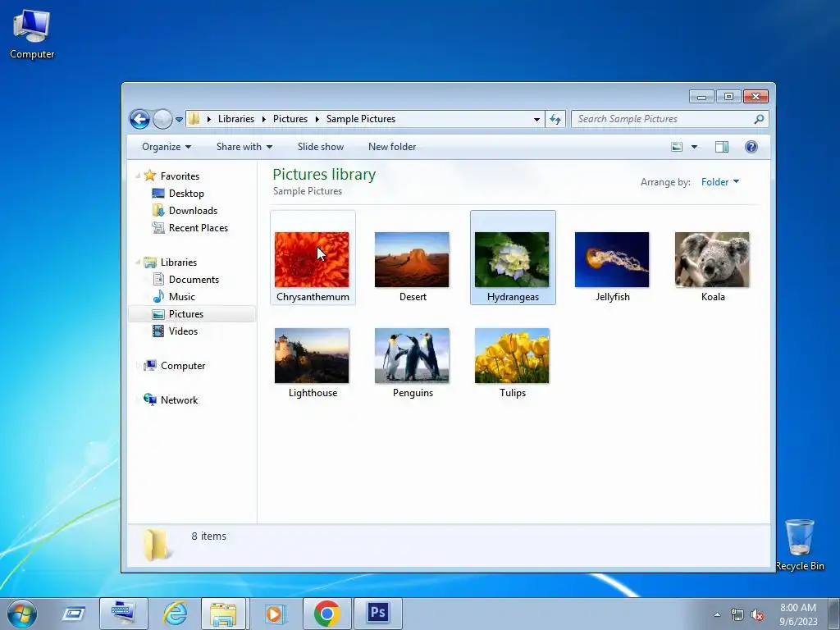
Task: Open the Music library
Action: pyautogui.click(x=181, y=297)
